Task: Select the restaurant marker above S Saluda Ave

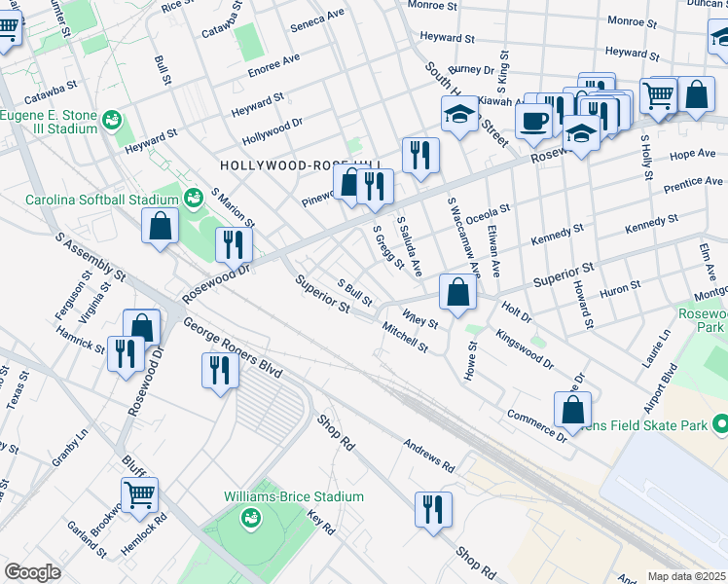Action: tap(420, 156)
